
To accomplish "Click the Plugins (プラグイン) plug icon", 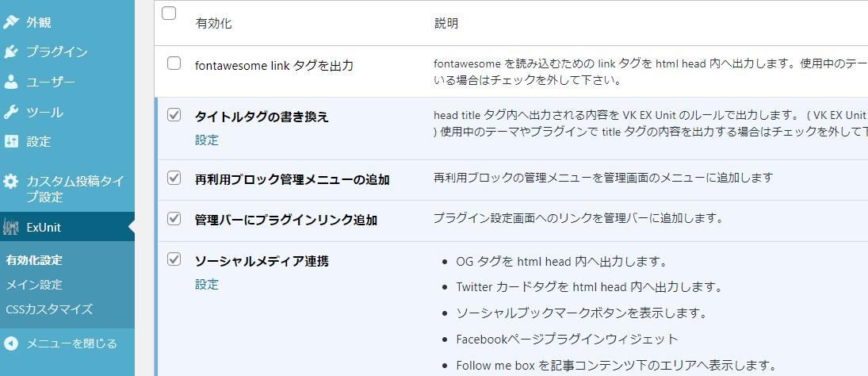I will (x=11, y=52).
